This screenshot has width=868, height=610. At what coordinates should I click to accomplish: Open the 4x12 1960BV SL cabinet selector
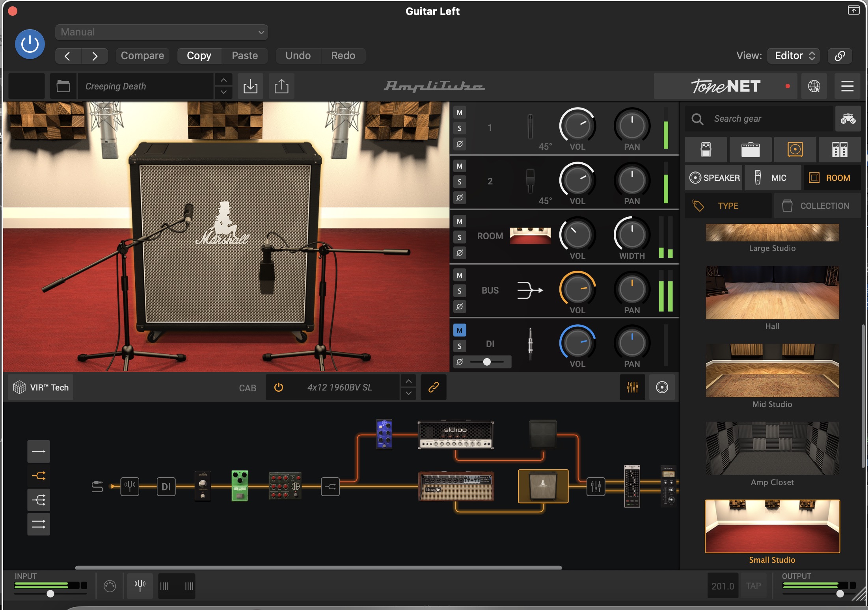pyautogui.click(x=339, y=387)
